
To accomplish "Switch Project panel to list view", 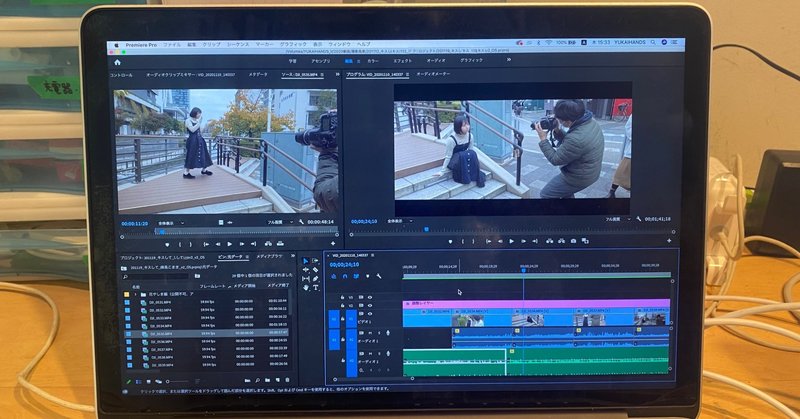I will [x=138, y=381].
